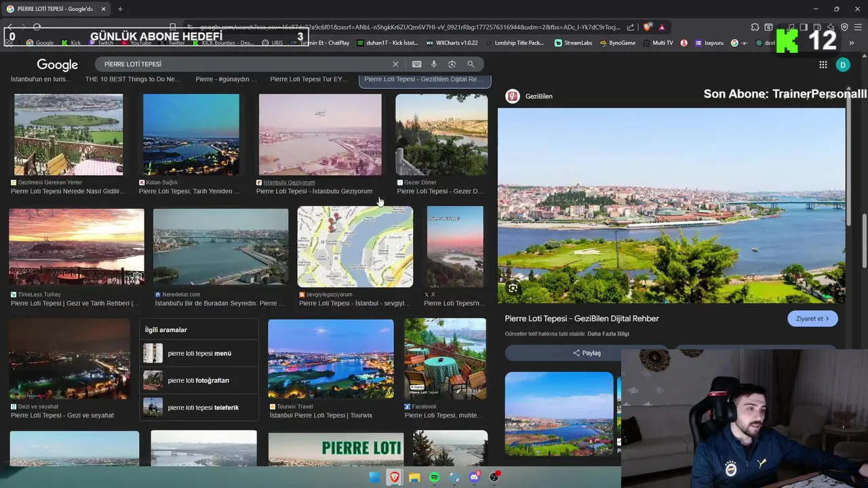This screenshot has width=868, height=488.
Task: Open the Tahmin Et - ChatPlay bookmark
Action: coord(319,43)
